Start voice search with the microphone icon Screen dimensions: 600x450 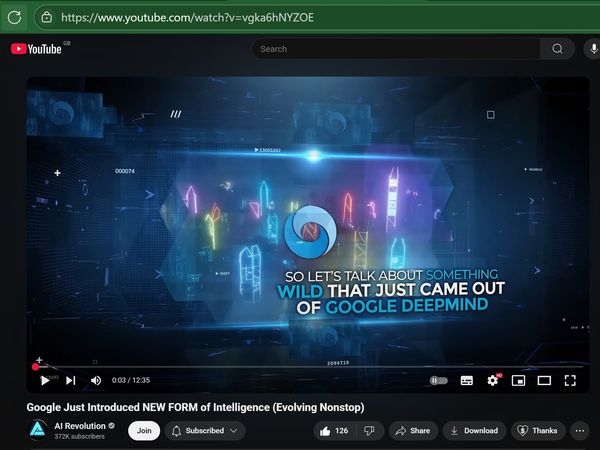[x=593, y=49]
